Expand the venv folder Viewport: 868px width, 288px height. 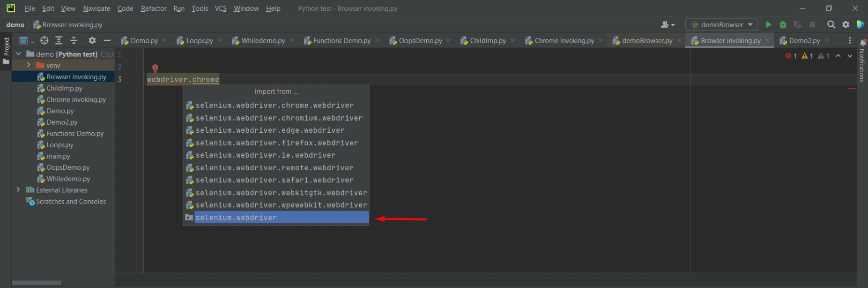(x=29, y=65)
